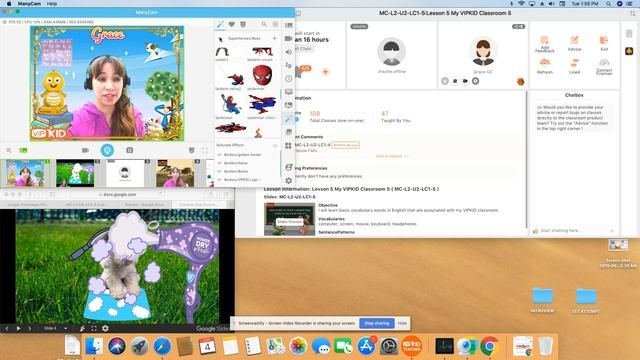Select the red Spiderman mask effect
Screen dimensions: 640x360
262,76
